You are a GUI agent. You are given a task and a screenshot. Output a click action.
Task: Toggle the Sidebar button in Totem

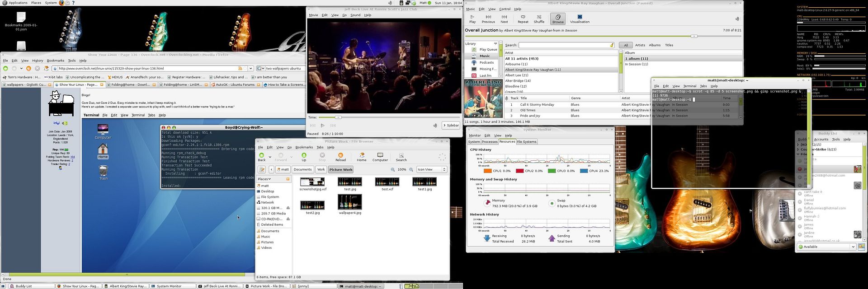[x=451, y=126]
